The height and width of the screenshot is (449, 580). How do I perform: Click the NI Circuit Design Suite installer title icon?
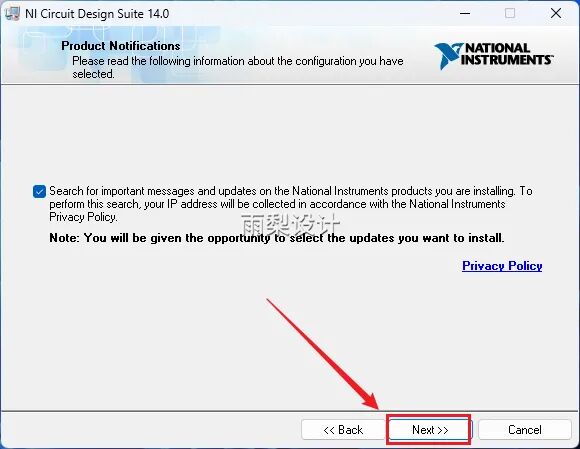coord(12,14)
